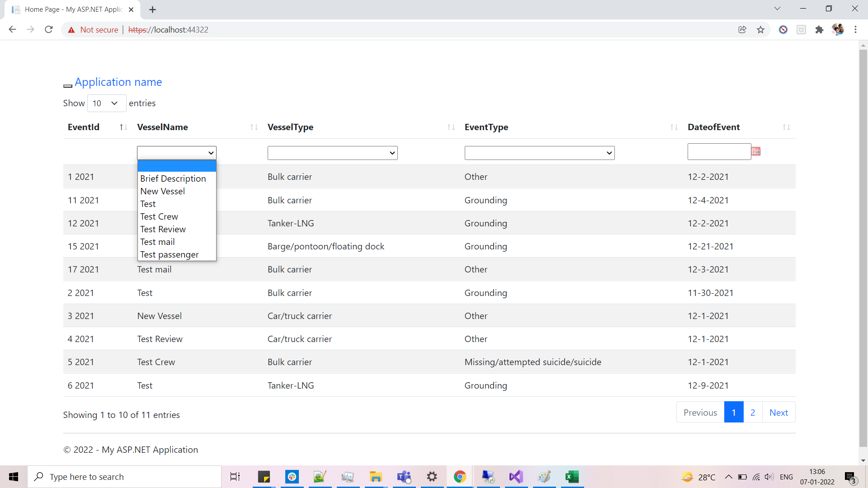Open the browser extensions puzzle icon

(x=820, y=29)
